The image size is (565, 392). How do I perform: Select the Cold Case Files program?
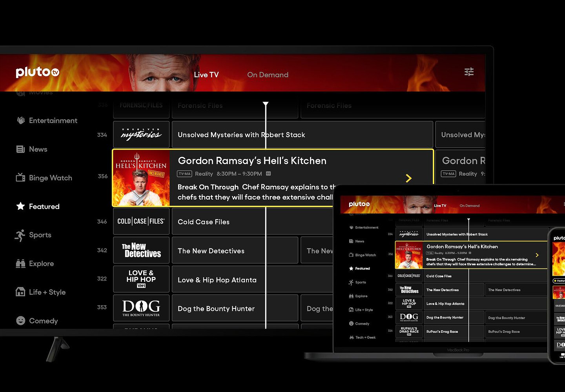(x=203, y=222)
